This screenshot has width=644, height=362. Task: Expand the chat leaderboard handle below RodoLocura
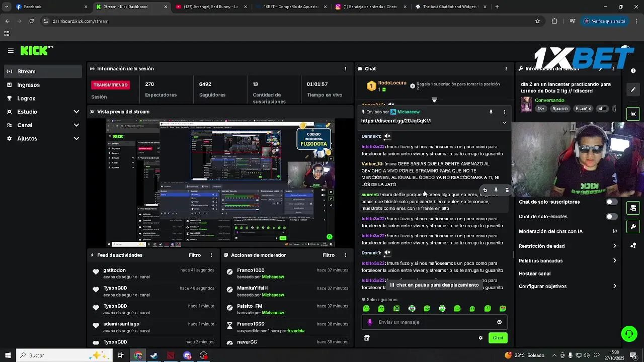tap(434, 100)
